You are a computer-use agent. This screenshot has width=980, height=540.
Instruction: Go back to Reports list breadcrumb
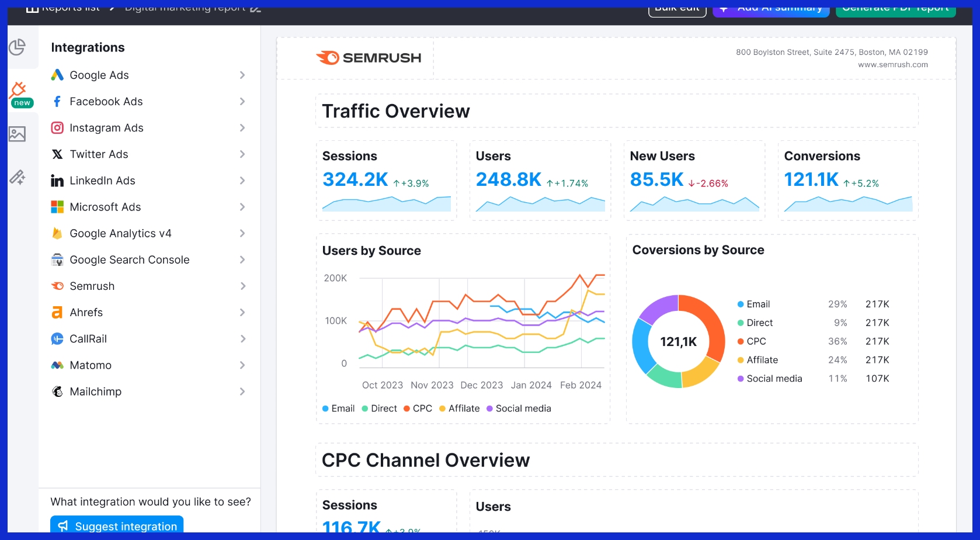pyautogui.click(x=63, y=8)
